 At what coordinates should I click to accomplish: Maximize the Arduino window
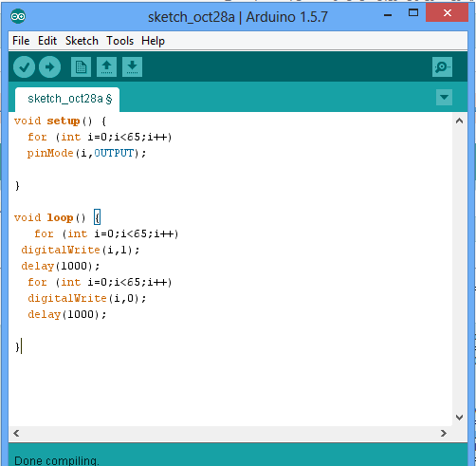pyautogui.click(x=413, y=12)
